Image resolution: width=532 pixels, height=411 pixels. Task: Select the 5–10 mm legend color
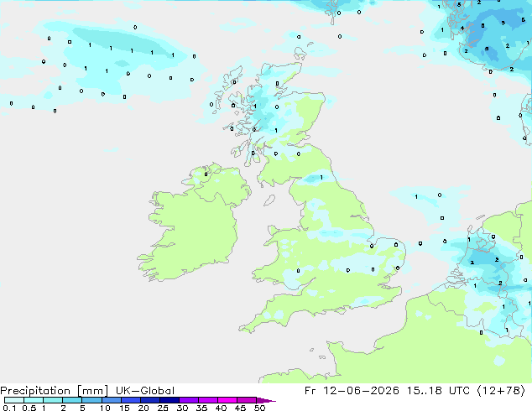[91, 400]
